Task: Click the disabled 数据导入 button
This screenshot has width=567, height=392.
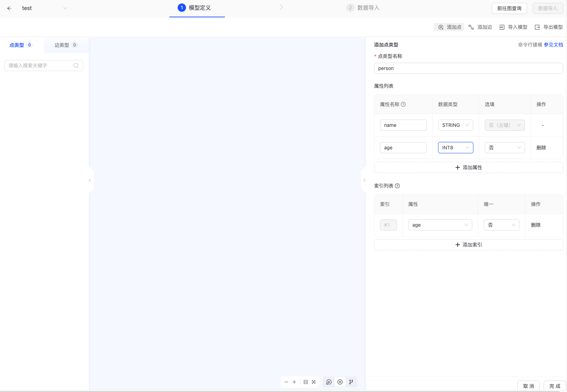Action: click(x=548, y=8)
